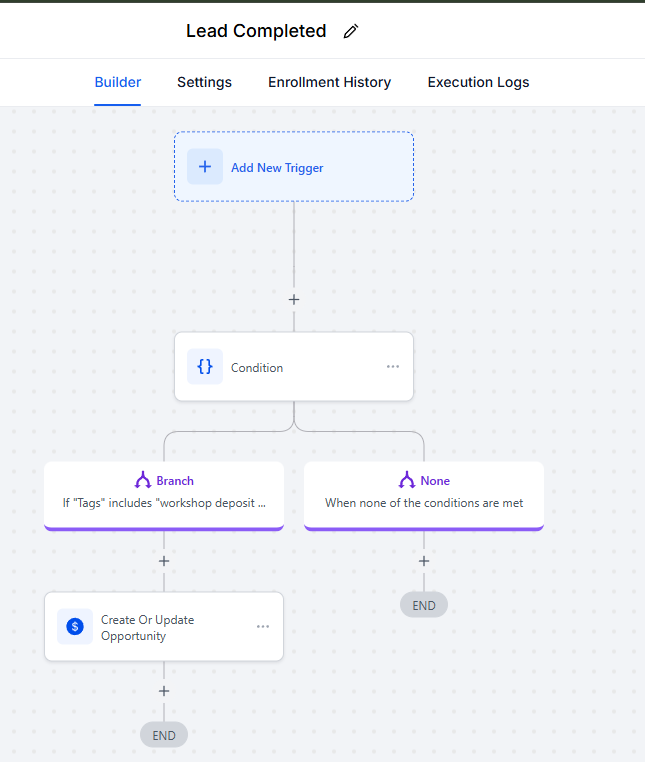Click the purple fork icon beside Branch

[x=143, y=480]
